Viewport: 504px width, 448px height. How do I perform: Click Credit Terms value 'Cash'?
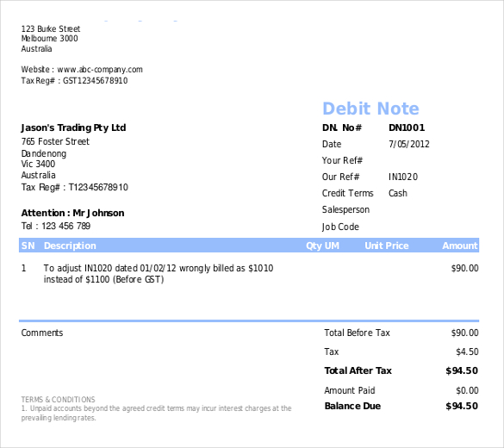pyautogui.click(x=398, y=193)
